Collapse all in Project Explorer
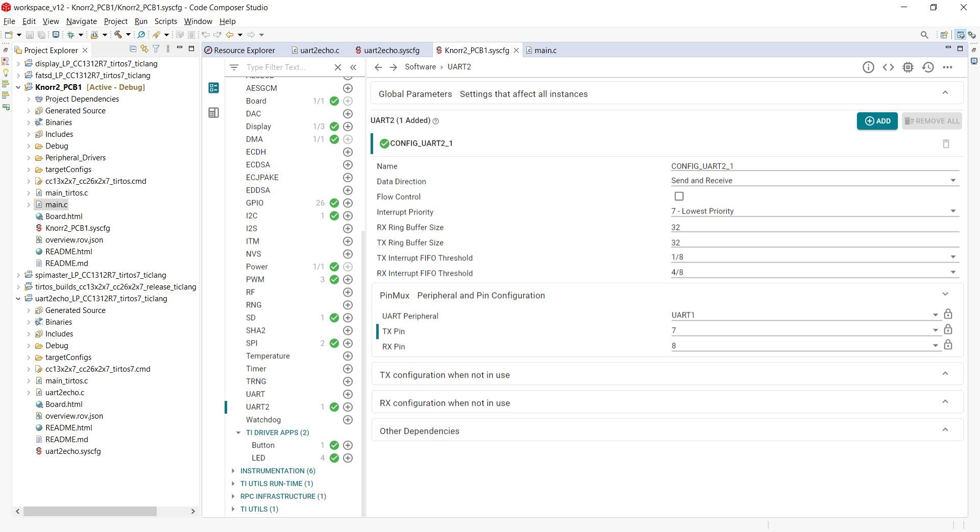The height and width of the screenshot is (532, 980). coord(133,49)
